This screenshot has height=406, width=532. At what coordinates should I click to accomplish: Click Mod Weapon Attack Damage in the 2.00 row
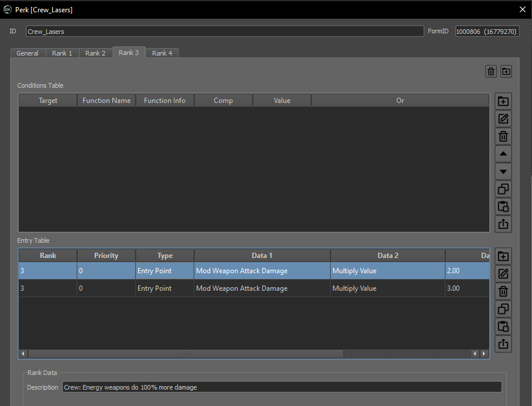(x=242, y=271)
